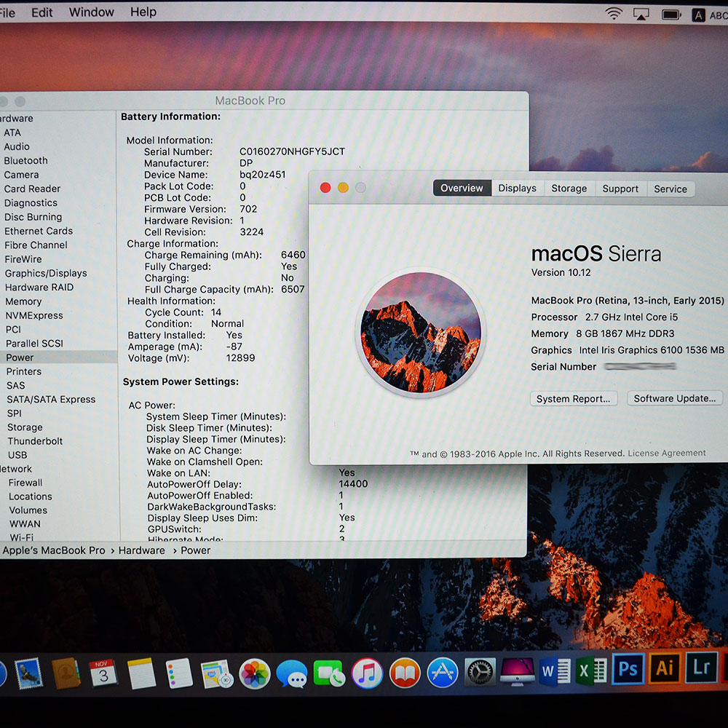Viewport: 728px width, 728px height.
Task: Open Reminders in the dock
Action: (x=179, y=673)
